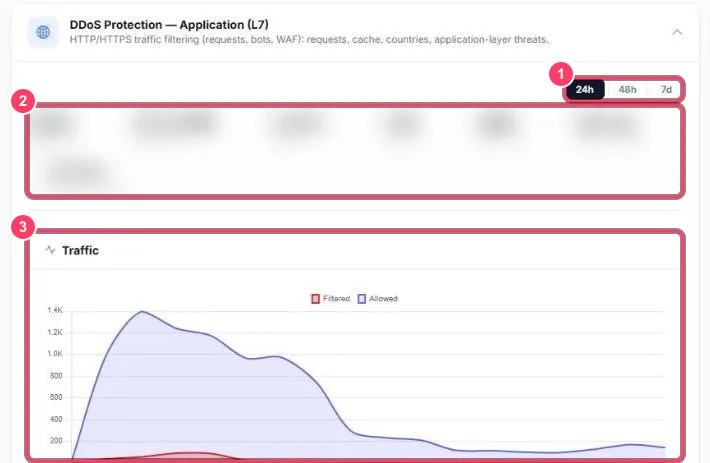Click the pulse icon next to Traffic

pos(50,250)
